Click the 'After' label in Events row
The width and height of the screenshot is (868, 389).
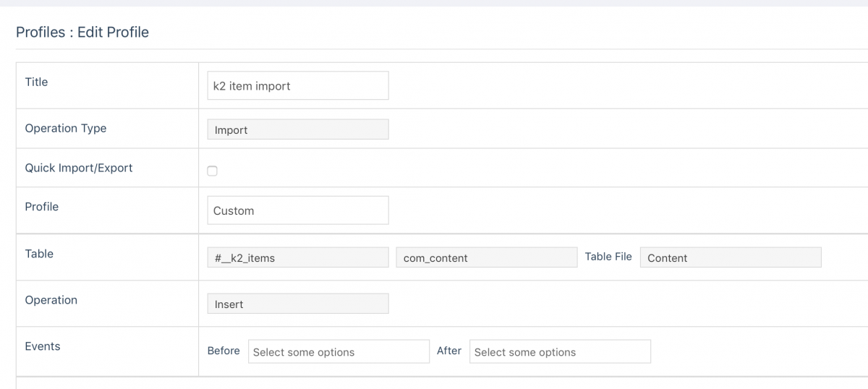pos(448,351)
